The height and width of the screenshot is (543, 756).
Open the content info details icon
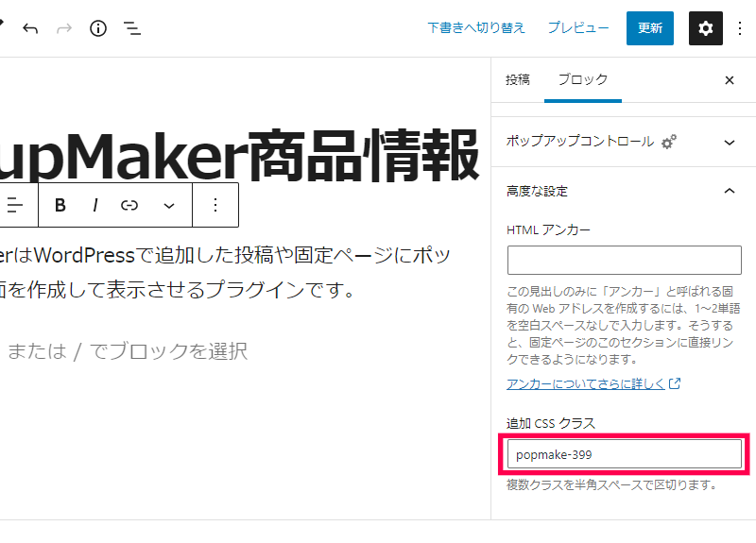point(98,28)
